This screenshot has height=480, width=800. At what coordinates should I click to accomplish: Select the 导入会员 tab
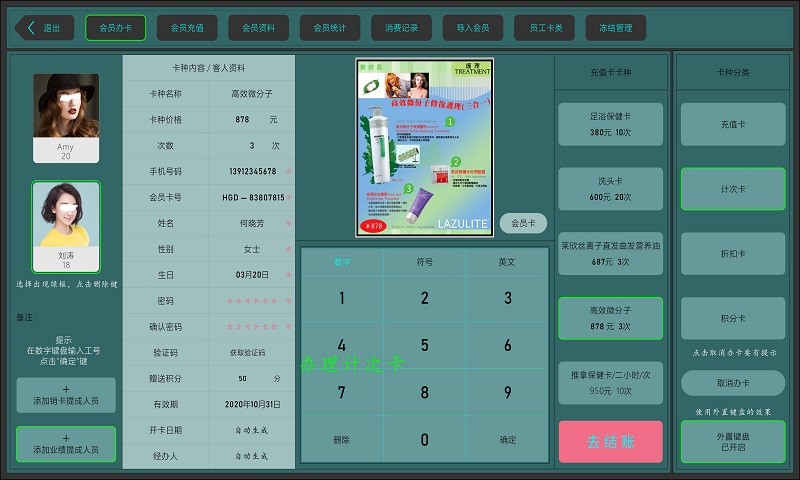tap(472, 28)
